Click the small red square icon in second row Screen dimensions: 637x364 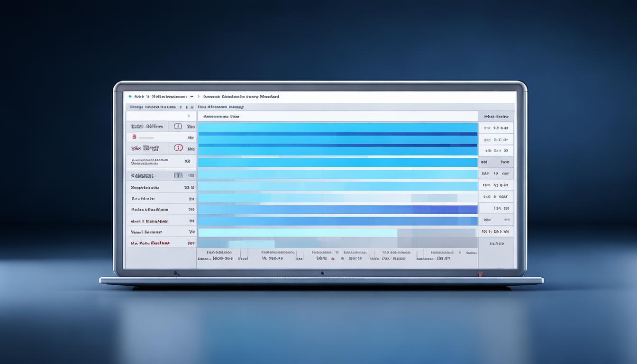(134, 137)
